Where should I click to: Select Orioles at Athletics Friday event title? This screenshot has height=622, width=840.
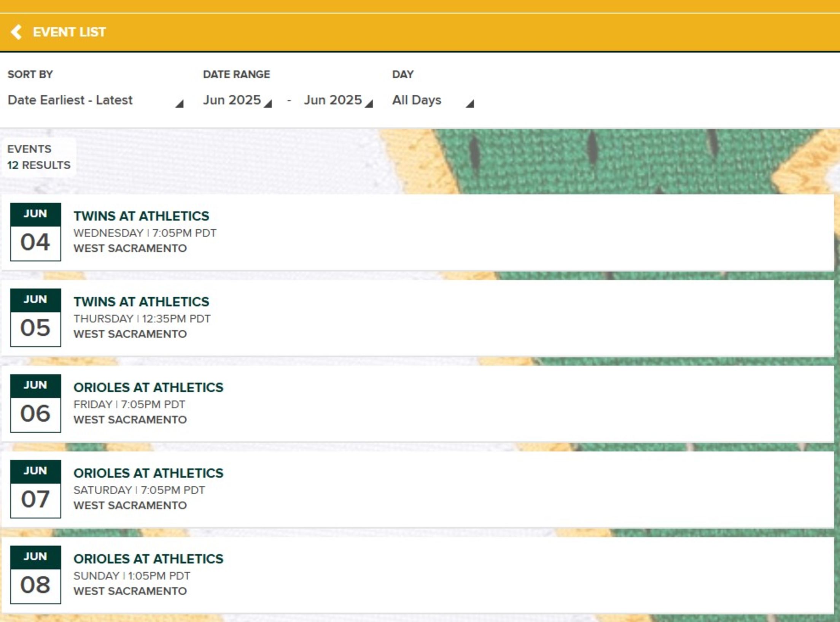coord(148,387)
